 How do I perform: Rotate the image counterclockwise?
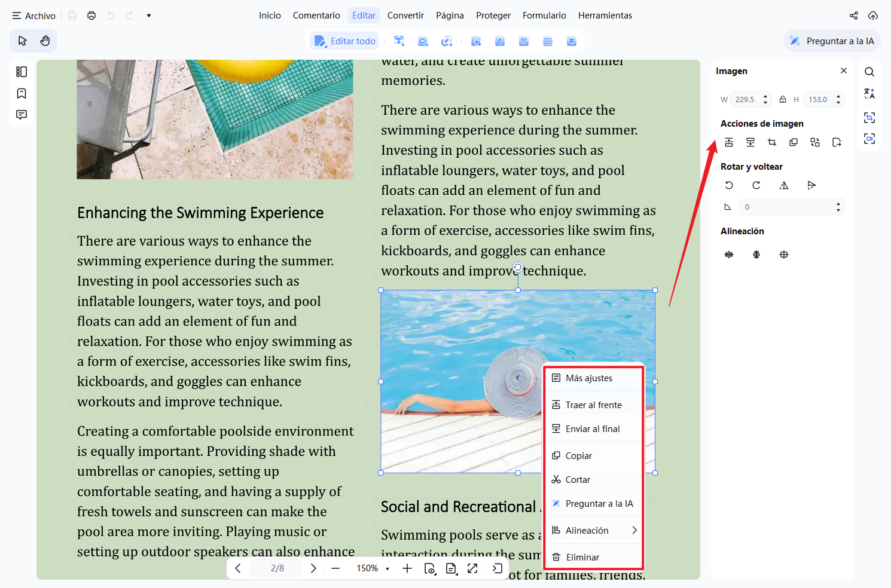[x=729, y=185]
